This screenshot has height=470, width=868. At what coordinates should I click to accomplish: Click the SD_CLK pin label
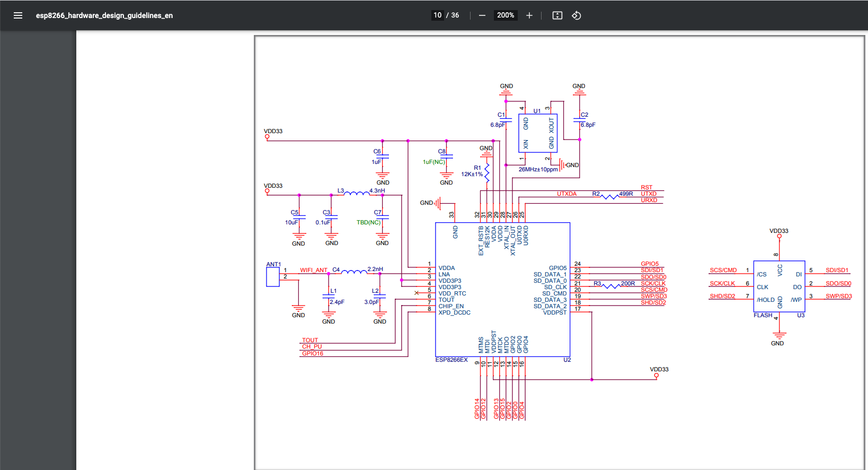pyautogui.click(x=555, y=287)
